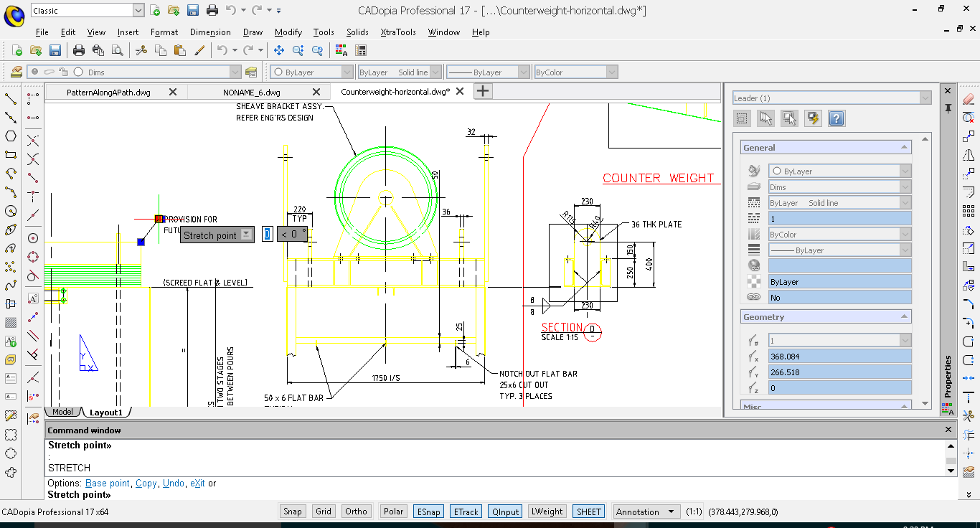The height and width of the screenshot is (528, 980).
Task: Open the ByColor print style dropdown in toolbar
Action: pos(612,72)
